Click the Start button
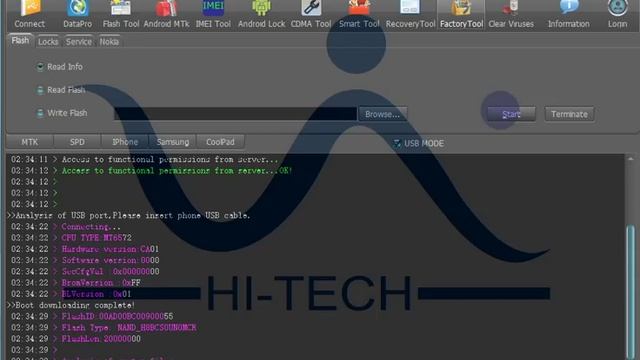The width and height of the screenshot is (640, 360). 511,114
